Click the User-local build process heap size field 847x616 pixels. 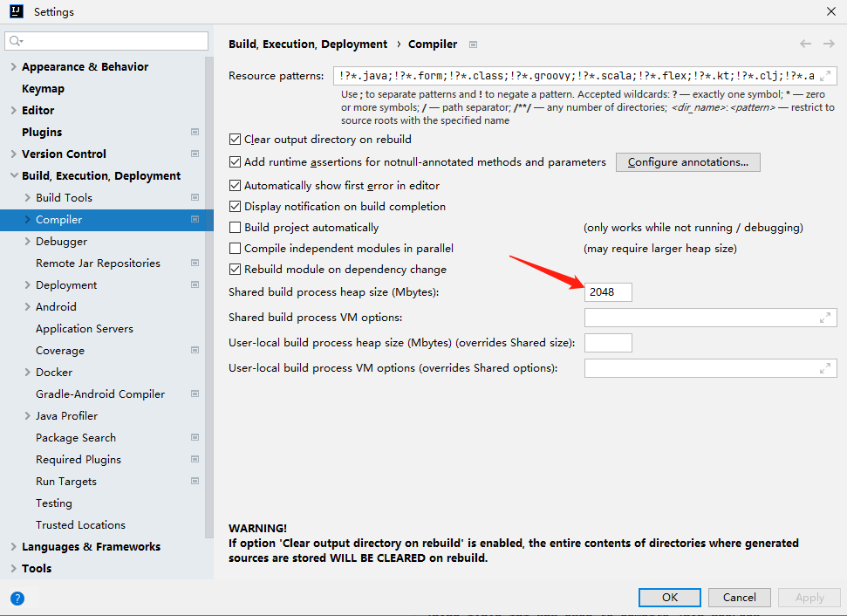click(x=608, y=343)
